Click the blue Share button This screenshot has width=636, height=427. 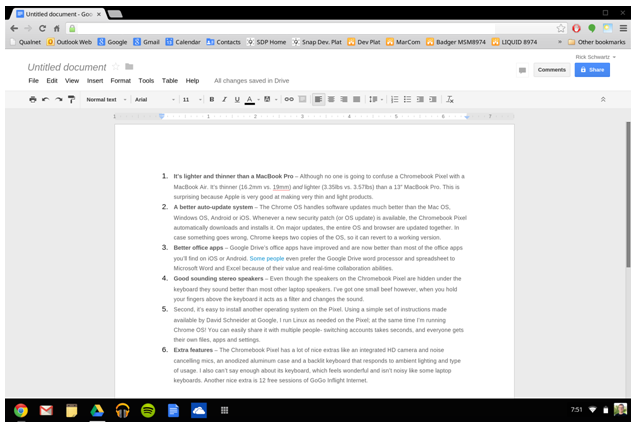pyautogui.click(x=592, y=70)
